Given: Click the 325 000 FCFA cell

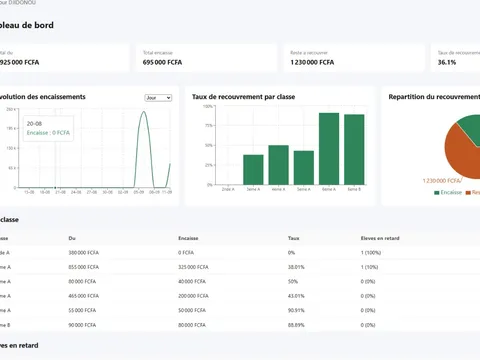Looking at the screenshot, I should click(x=193, y=267).
